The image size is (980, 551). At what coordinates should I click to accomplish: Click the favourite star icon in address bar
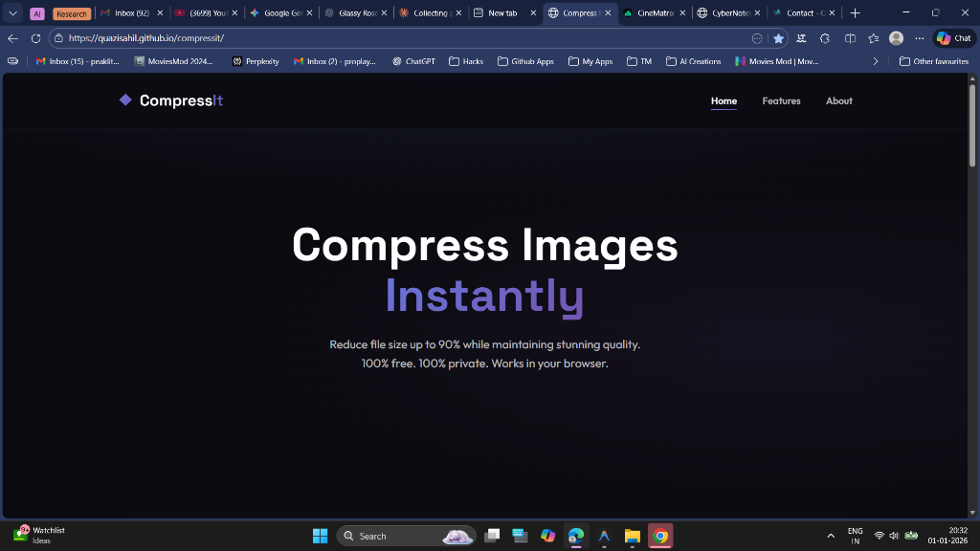(778, 38)
